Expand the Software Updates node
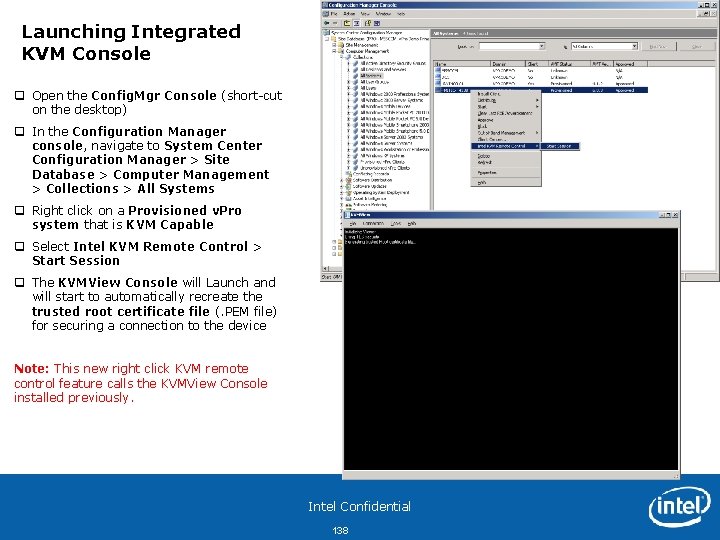 [342, 186]
